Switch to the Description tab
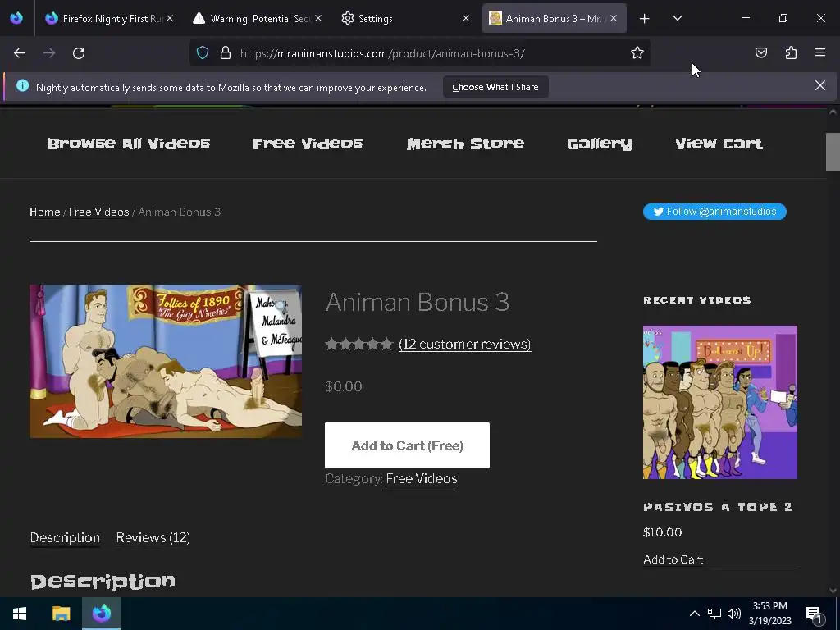The image size is (840, 630). click(65, 537)
